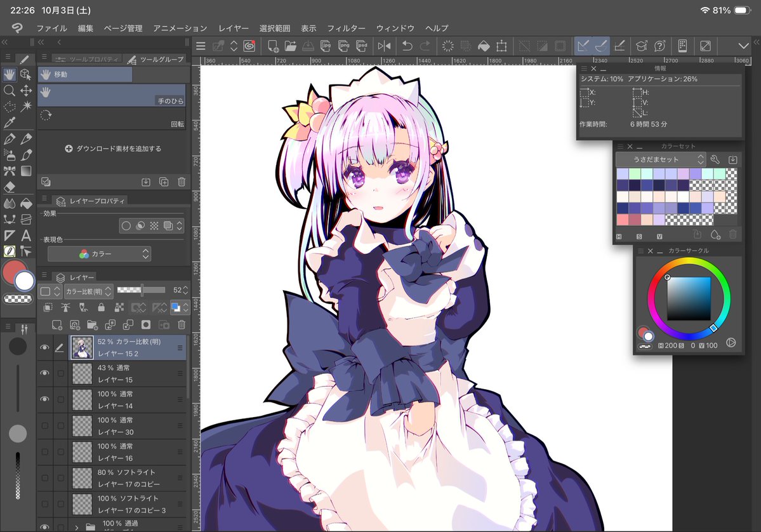Click opacity 52 stepper arrows
The height and width of the screenshot is (532, 761).
[x=185, y=290]
